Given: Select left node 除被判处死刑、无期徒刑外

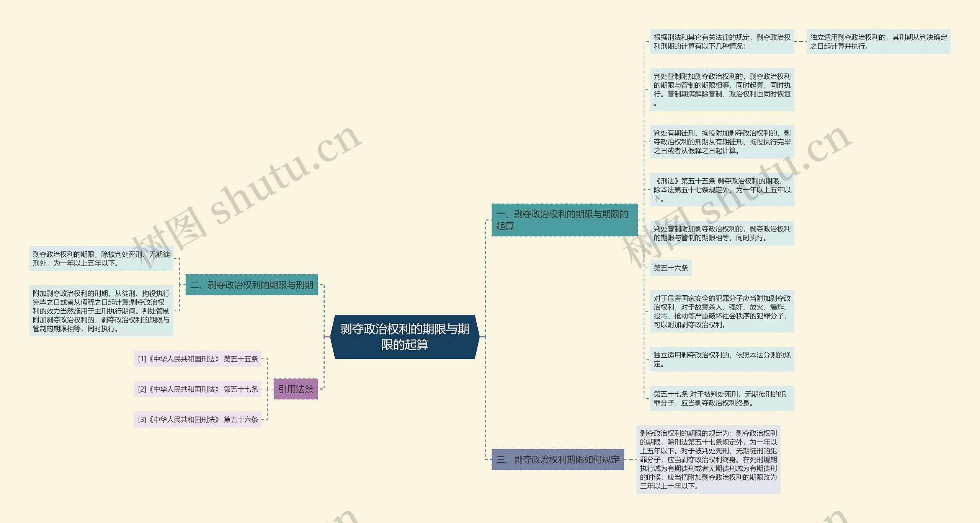Looking at the screenshot, I should click(x=101, y=259).
